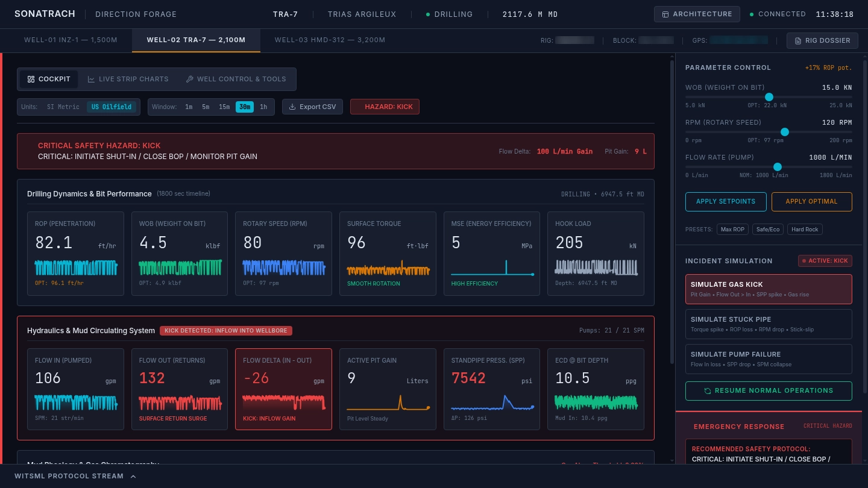Select the WELL-02 TRA-7 tab
Image resolution: width=868 pixels, height=488 pixels.
(x=196, y=40)
